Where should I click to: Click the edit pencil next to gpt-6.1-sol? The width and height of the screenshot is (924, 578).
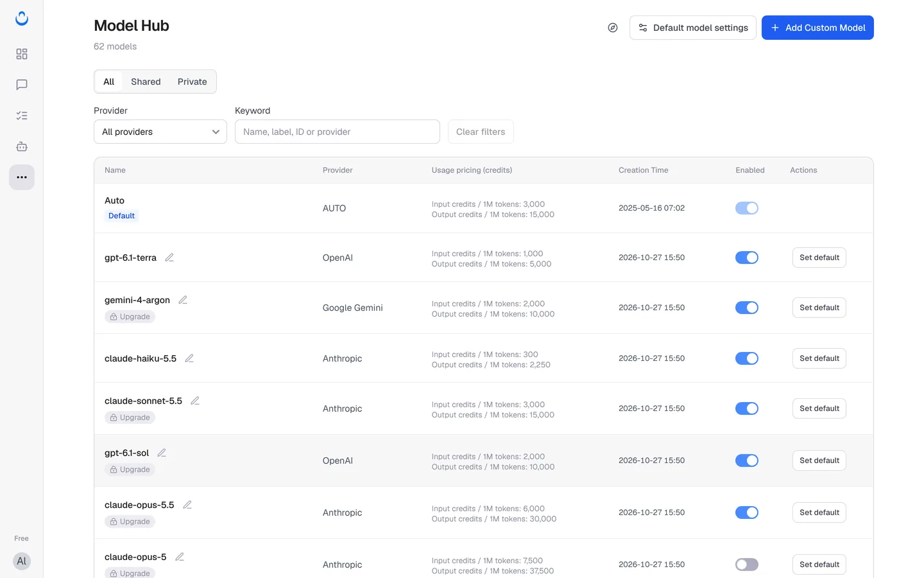[x=162, y=453]
